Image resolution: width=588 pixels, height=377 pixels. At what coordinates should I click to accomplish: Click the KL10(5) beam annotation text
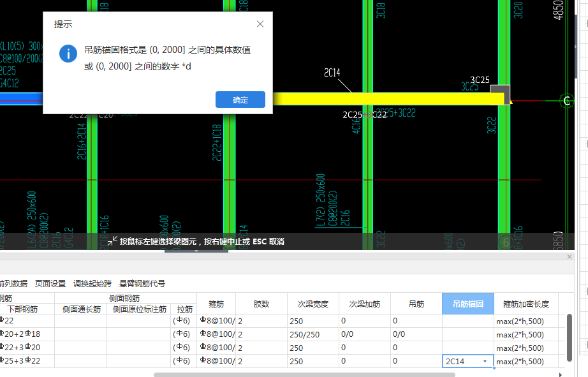[x=22, y=46]
